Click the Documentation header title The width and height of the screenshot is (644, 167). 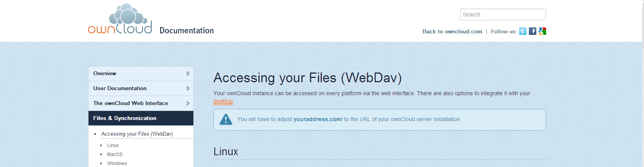click(x=187, y=31)
